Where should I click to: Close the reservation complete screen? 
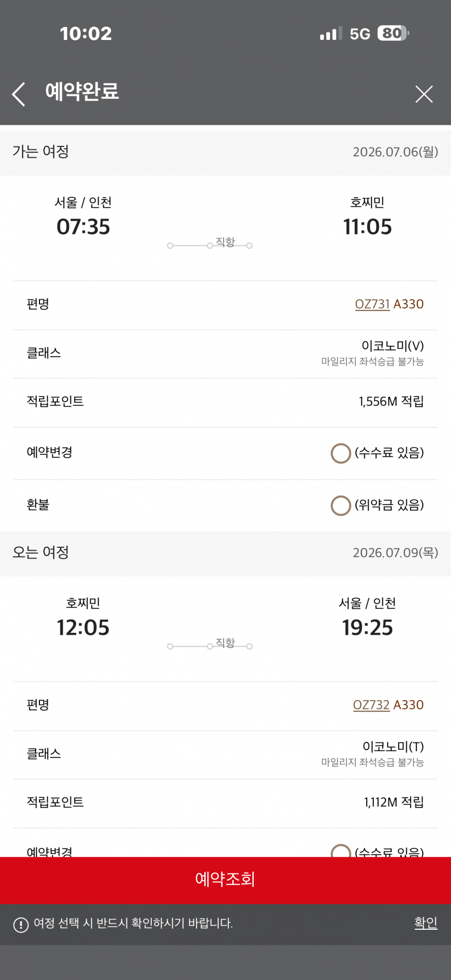(424, 94)
